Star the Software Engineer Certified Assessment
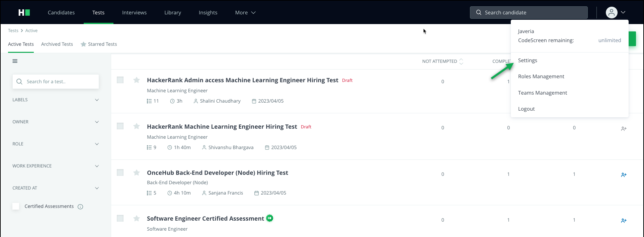644x237 pixels. tap(137, 218)
